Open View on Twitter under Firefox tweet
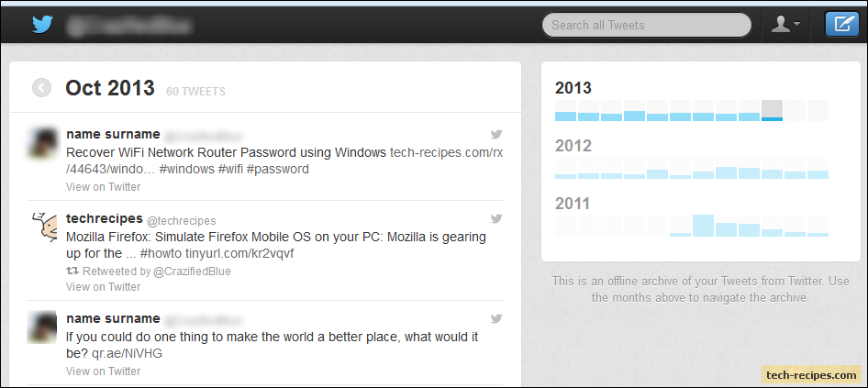 pyautogui.click(x=103, y=287)
